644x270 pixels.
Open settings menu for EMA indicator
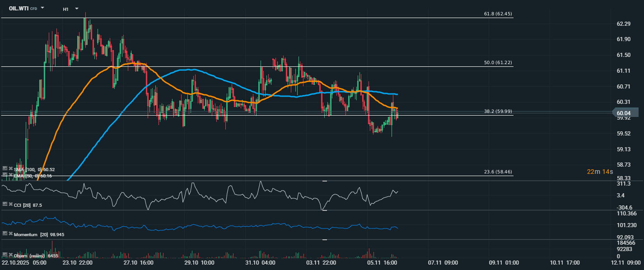click(x=5, y=175)
